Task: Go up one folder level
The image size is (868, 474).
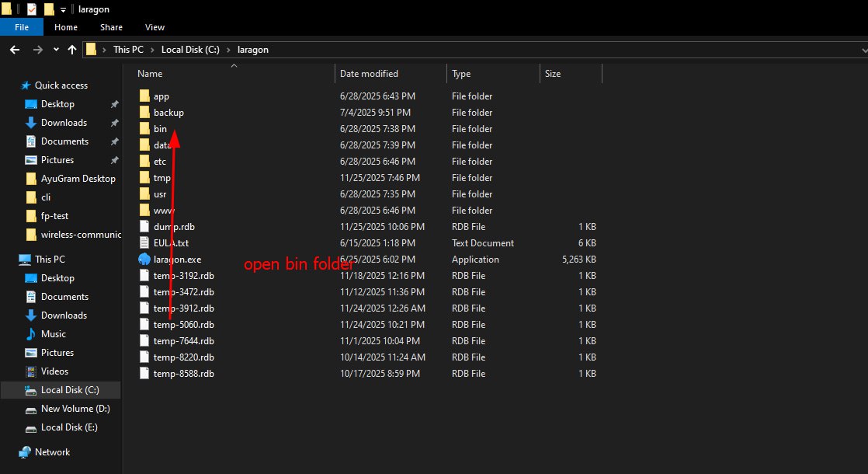Action: pyautogui.click(x=72, y=50)
